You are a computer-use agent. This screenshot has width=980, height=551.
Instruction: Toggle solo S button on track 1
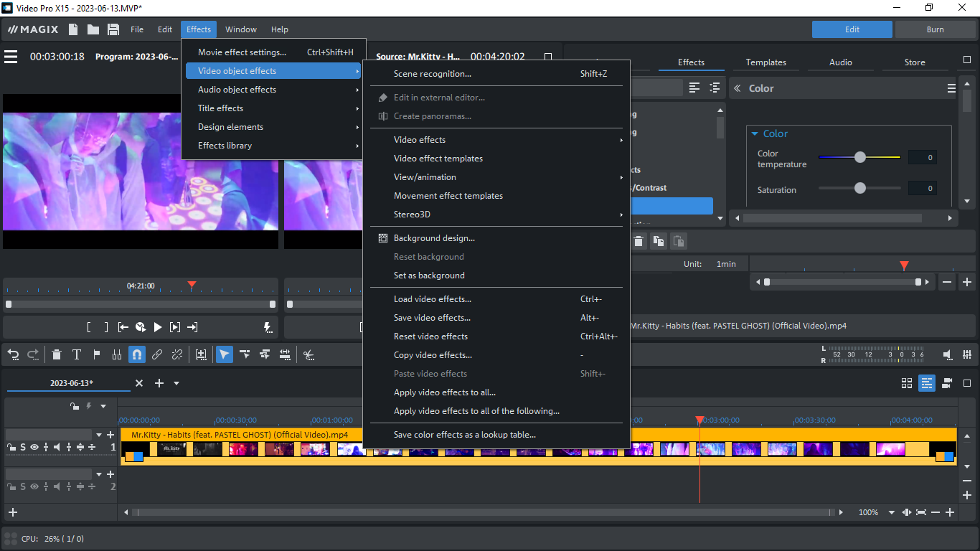pyautogui.click(x=23, y=448)
